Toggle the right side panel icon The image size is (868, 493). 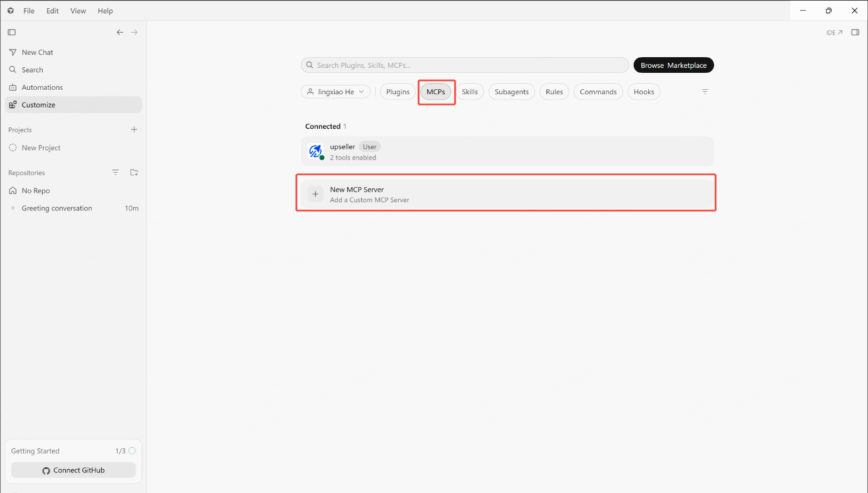pyautogui.click(x=855, y=33)
